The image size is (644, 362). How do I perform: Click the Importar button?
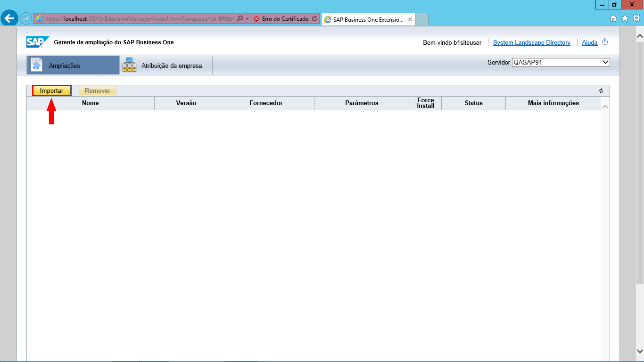[52, 91]
